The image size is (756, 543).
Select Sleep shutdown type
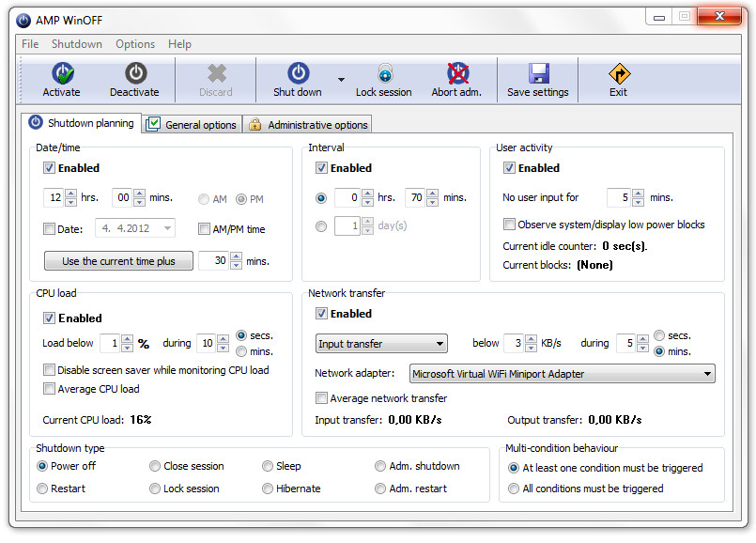tap(268, 466)
